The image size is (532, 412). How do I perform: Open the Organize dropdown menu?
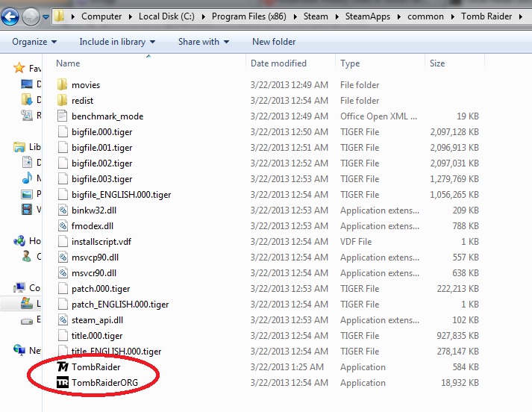tap(34, 42)
